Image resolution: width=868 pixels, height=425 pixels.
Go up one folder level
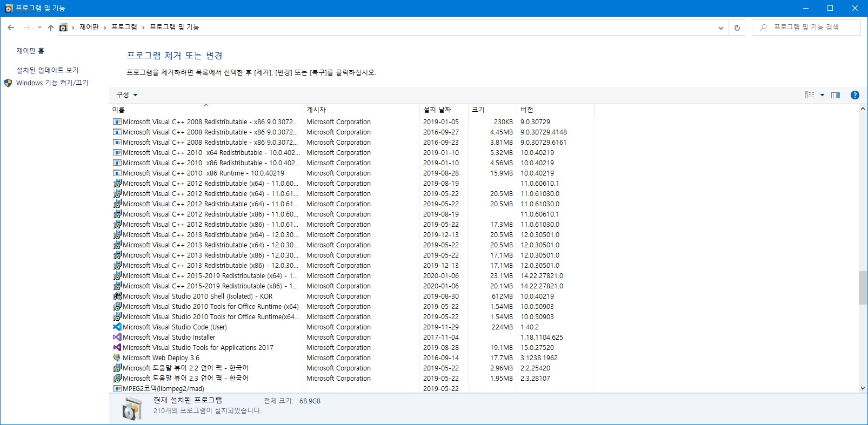(51, 28)
